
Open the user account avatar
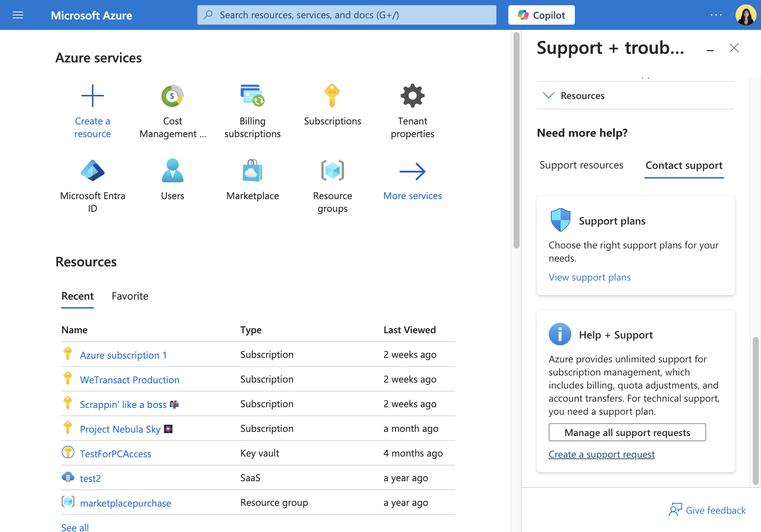(x=746, y=15)
